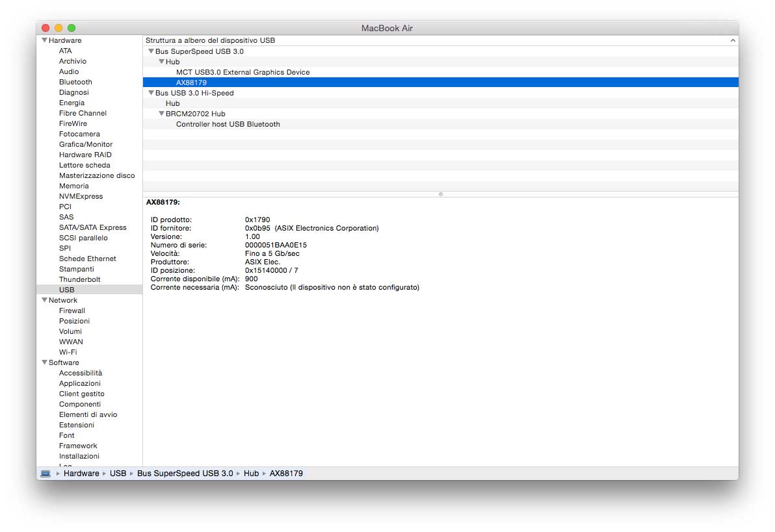
Task: Select Volumi under Network
Action: click(x=70, y=331)
